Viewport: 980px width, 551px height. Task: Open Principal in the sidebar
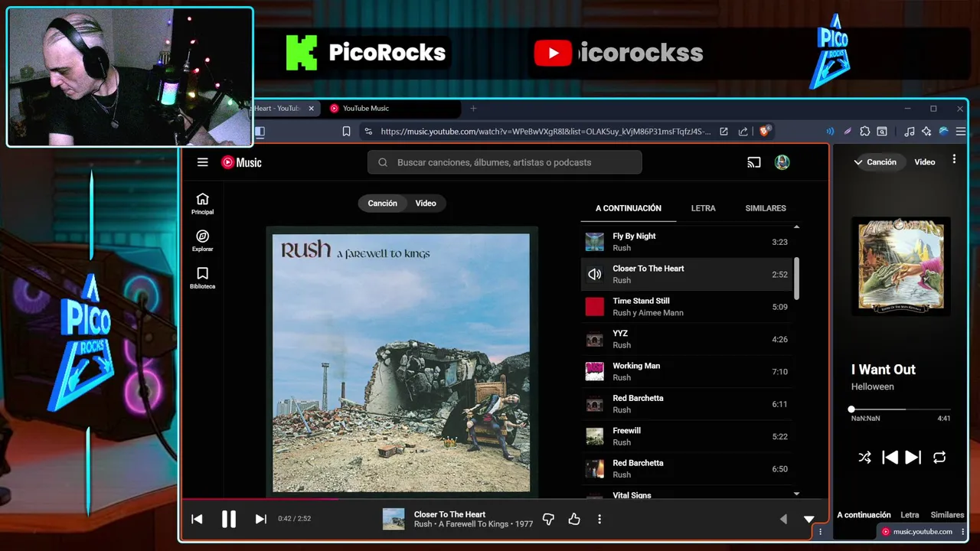pos(202,204)
